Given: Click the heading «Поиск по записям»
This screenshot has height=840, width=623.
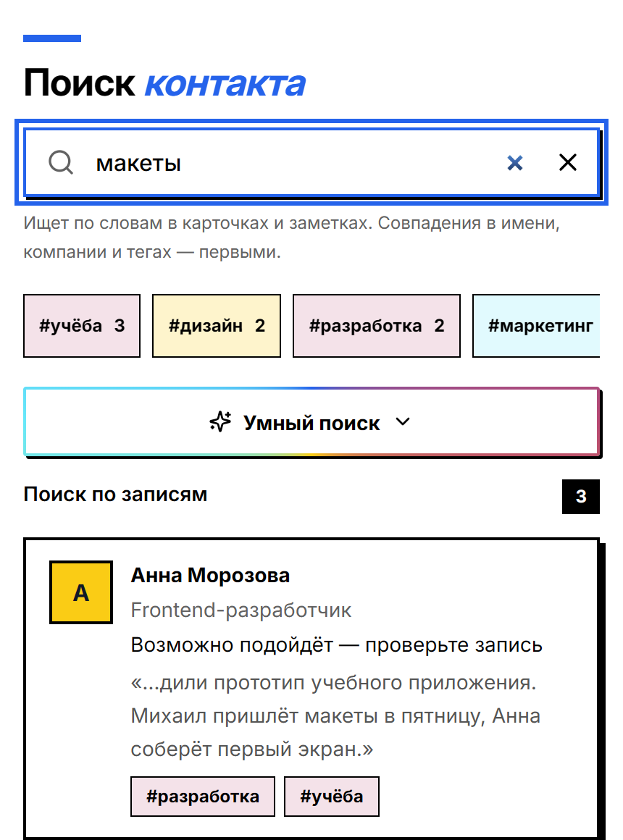Looking at the screenshot, I should (115, 495).
